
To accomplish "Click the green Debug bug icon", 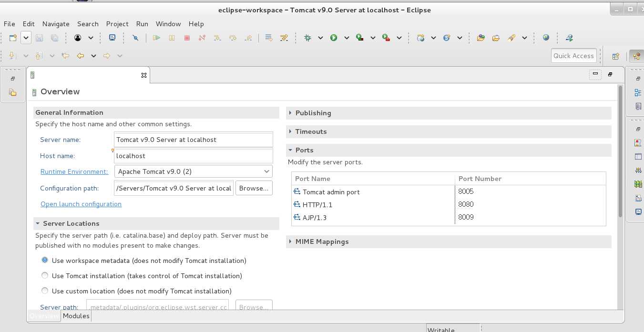I will (x=307, y=38).
